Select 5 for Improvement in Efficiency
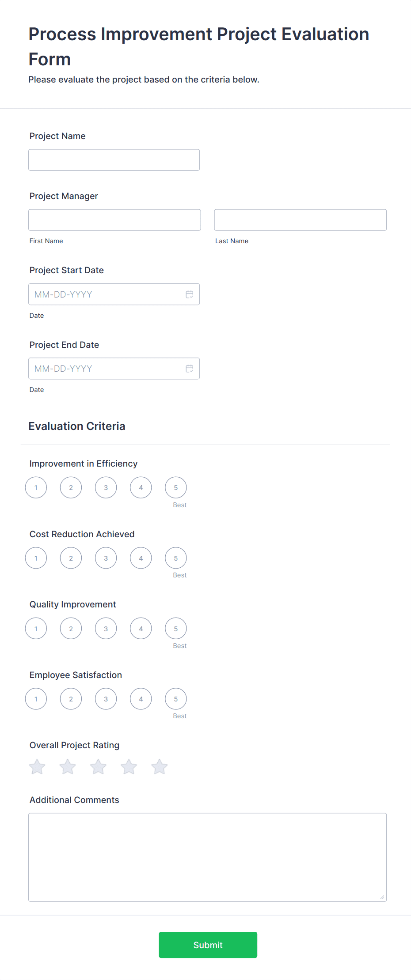 point(176,488)
